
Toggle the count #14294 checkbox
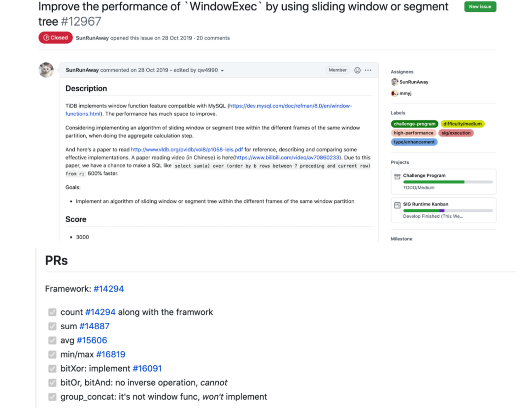pos(52,312)
